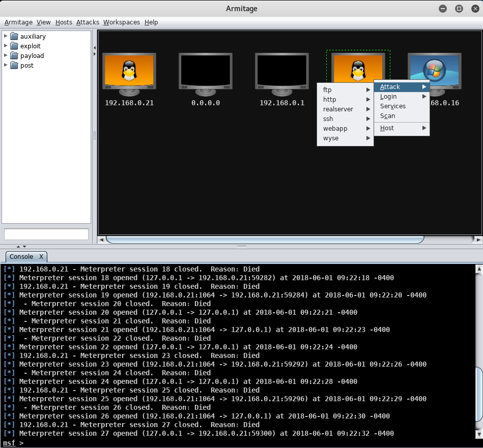This screenshot has height=448, width=483.
Task: Click the horizontal scrollbar of the host view
Action: click(x=265, y=240)
